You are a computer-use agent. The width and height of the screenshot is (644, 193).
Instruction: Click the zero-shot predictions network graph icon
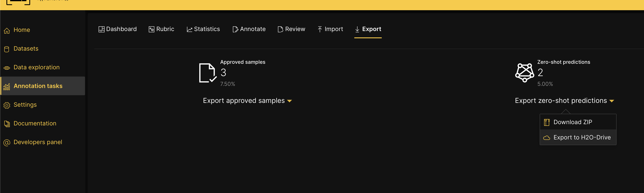[524, 73]
